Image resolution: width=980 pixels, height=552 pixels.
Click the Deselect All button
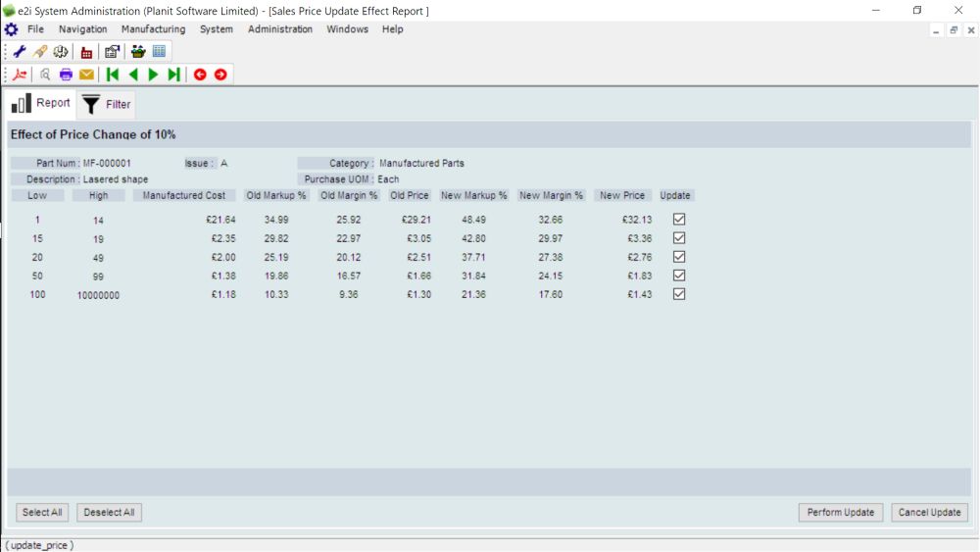coord(109,513)
